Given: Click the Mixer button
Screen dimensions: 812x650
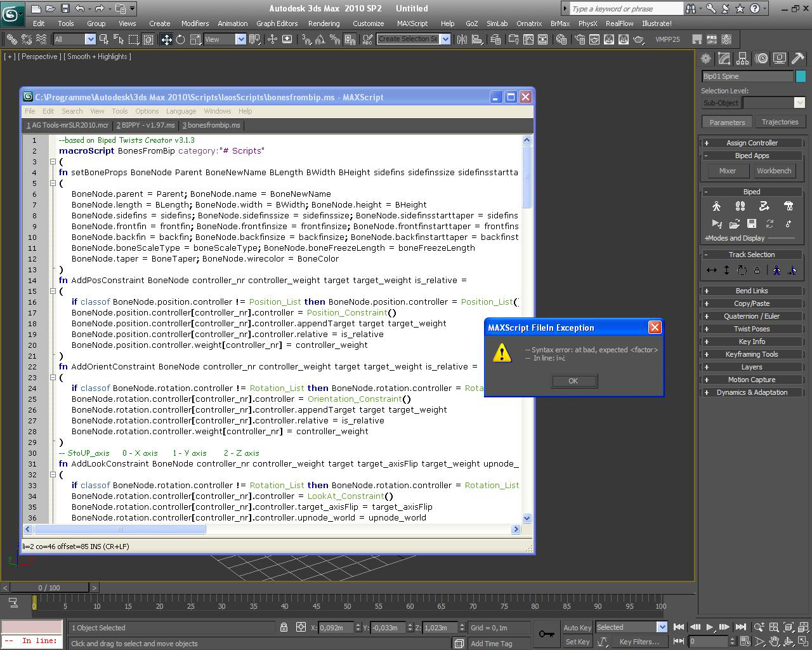Looking at the screenshot, I should coord(727,171).
